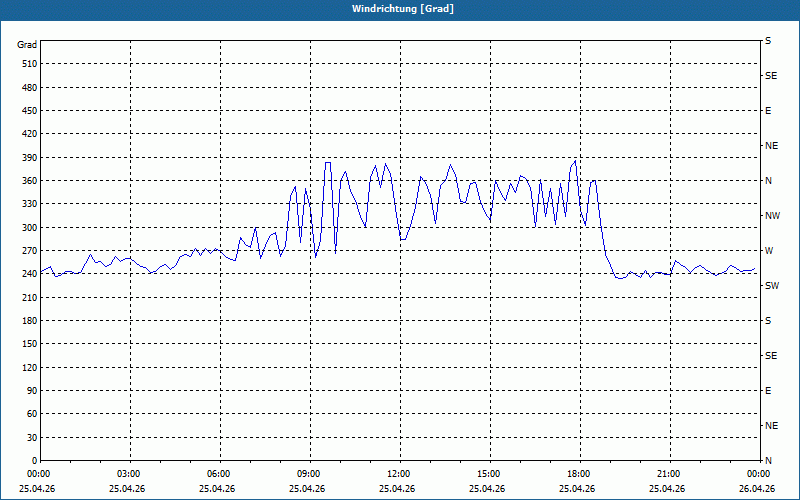This screenshot has height=500, width=800.
Task: Select the E compass label beside 450 gridline
Action: click(768, 111)
